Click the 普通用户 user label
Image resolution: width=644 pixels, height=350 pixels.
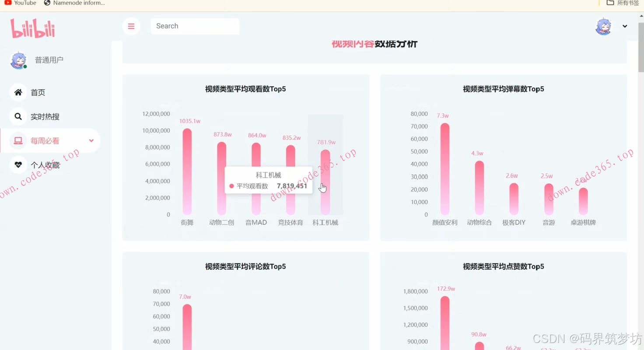(x=49, y=60)
